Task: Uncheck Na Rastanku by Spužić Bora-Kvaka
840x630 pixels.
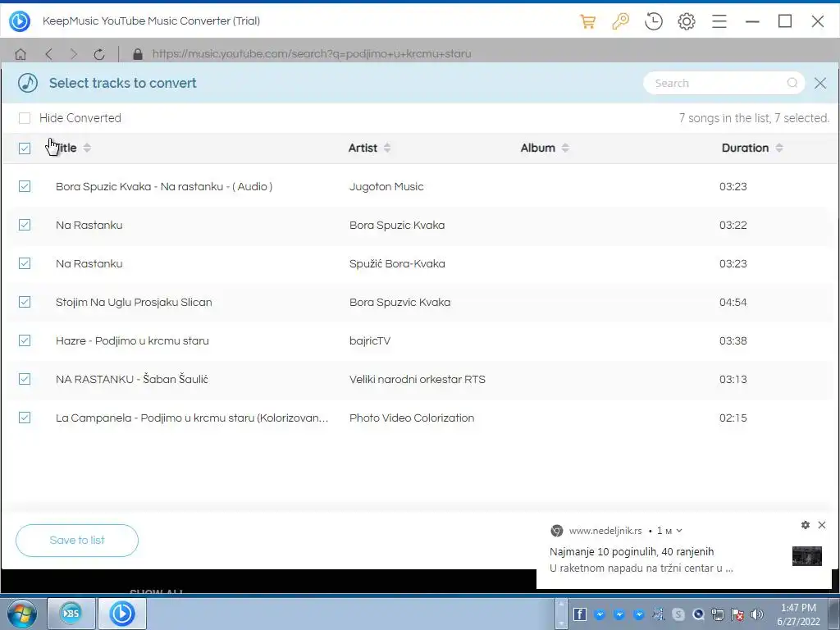Action: pos(25,263)
